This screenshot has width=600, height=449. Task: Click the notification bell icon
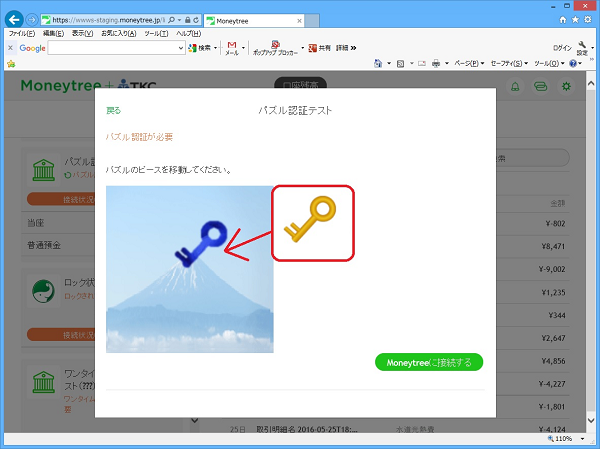tap(515, 87)
